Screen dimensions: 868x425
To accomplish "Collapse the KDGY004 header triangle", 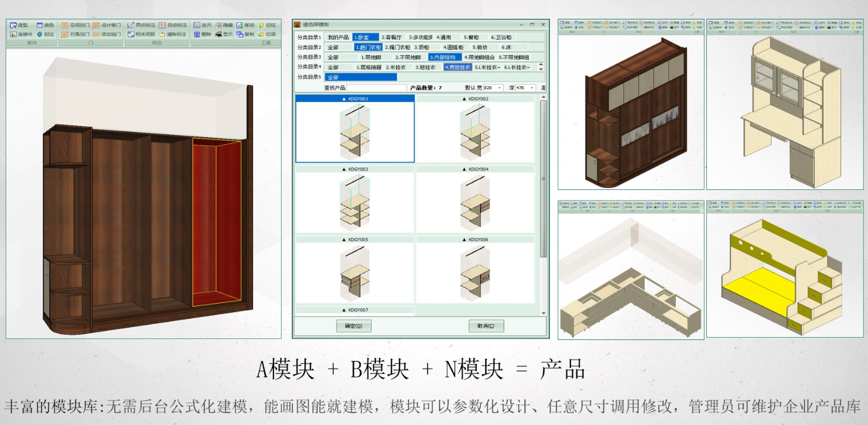I will click(x=464, y=169).
